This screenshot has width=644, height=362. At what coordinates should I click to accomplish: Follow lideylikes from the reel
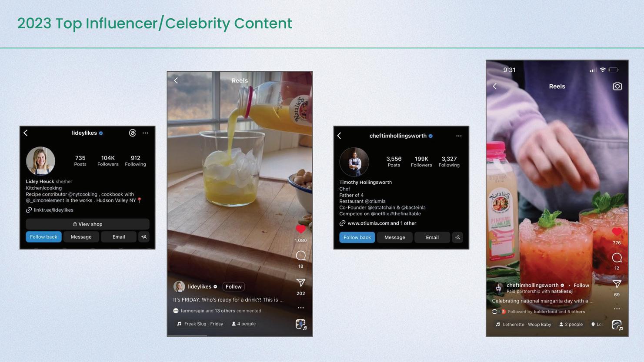tap(234, 286)
